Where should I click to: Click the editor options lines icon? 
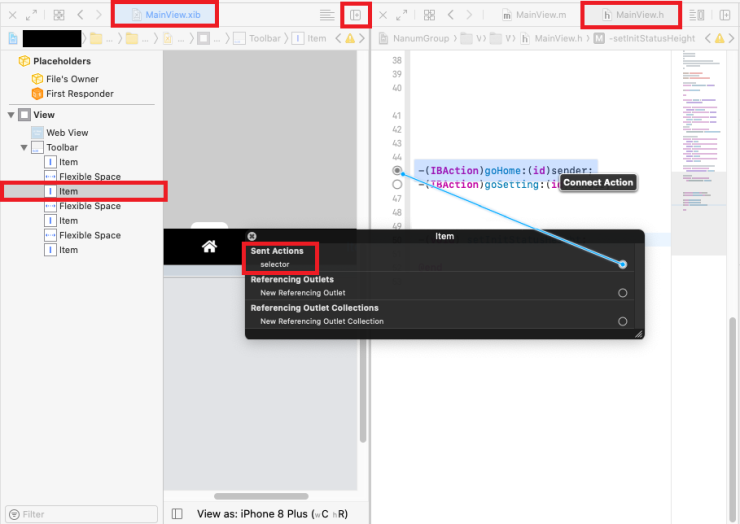pyautogui.click(x=327, y=15)
